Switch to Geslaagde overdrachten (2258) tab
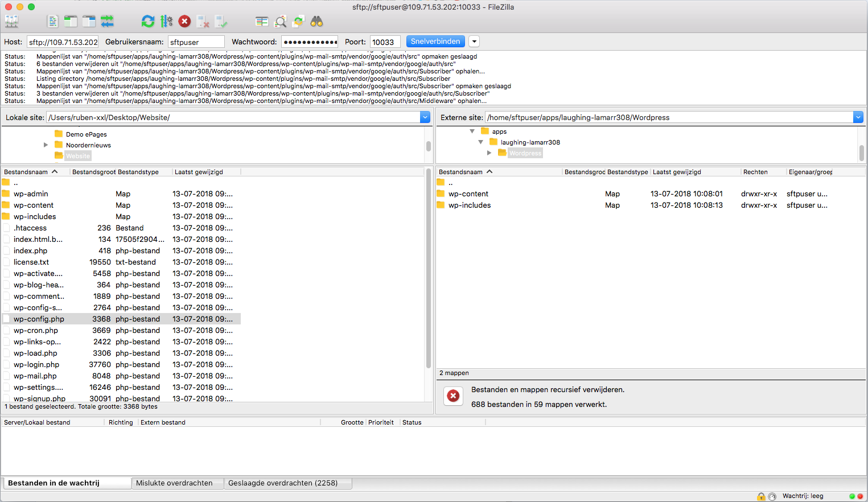868x502 pixels. tap(287, 483)
